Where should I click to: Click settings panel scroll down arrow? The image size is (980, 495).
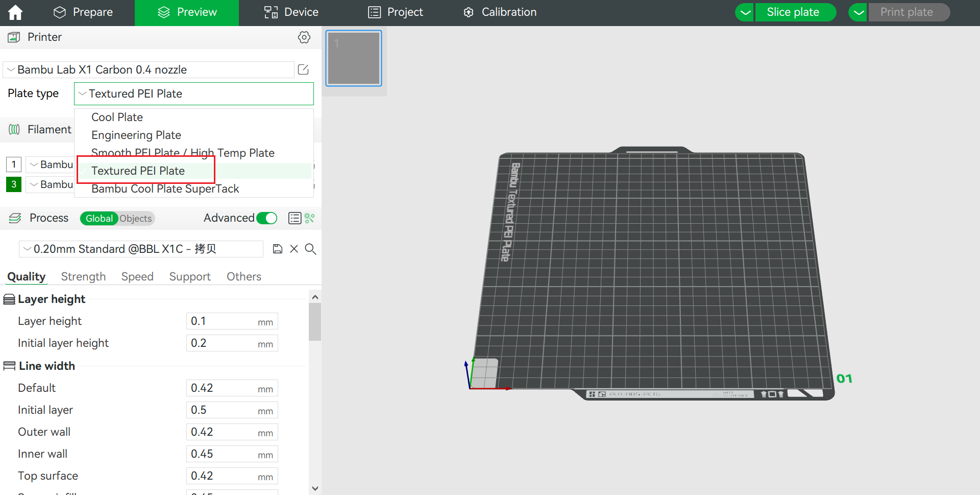point(315,488)
